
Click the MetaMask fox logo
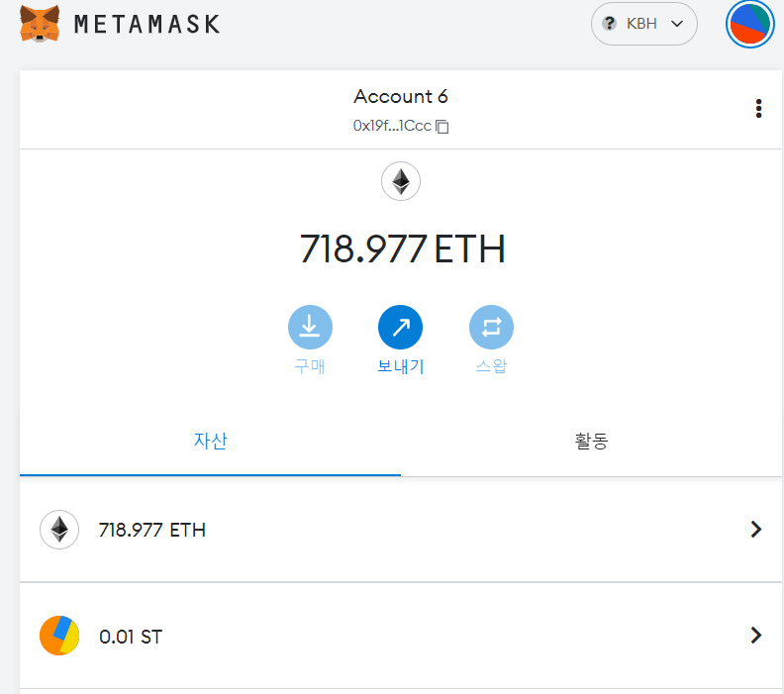[40, 24]
